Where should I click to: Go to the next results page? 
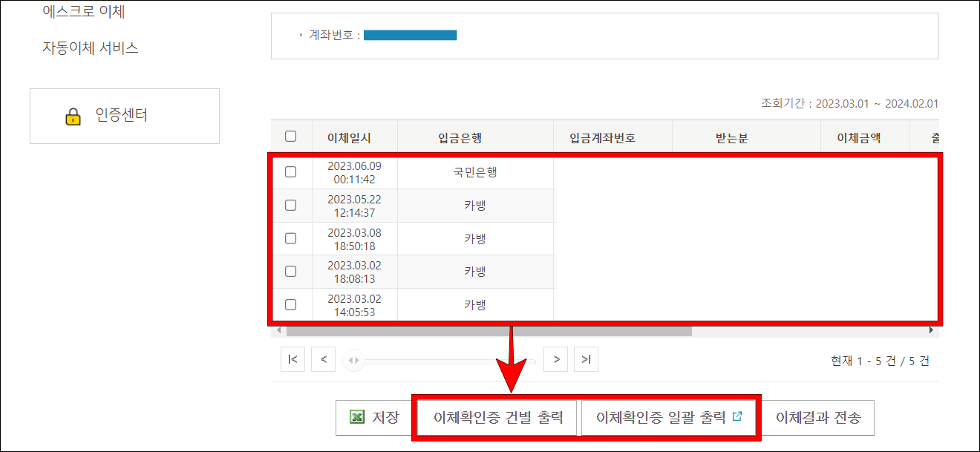(x=555, y=358)
